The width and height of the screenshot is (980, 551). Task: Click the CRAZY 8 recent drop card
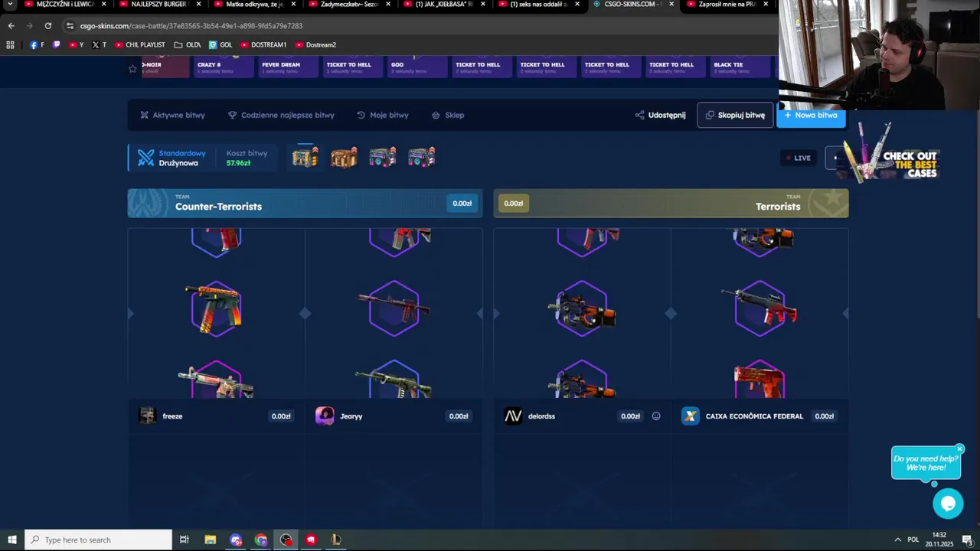point(222,67)
